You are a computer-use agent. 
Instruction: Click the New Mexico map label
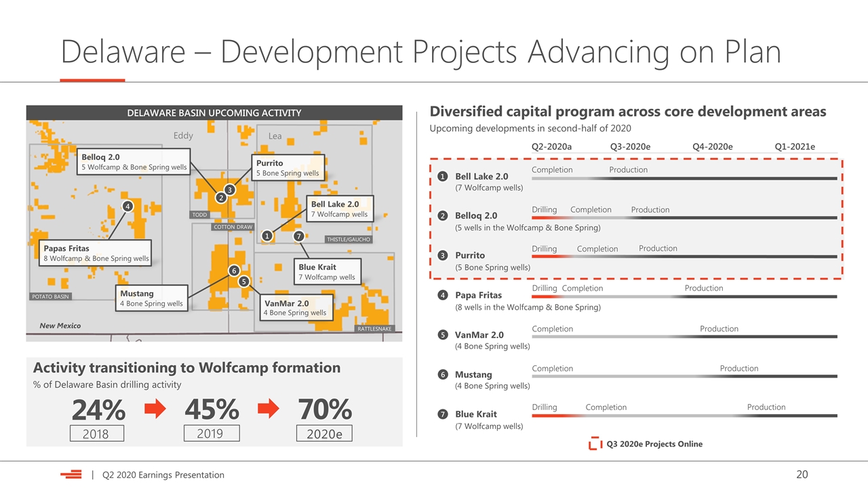[x=60, y=326]
